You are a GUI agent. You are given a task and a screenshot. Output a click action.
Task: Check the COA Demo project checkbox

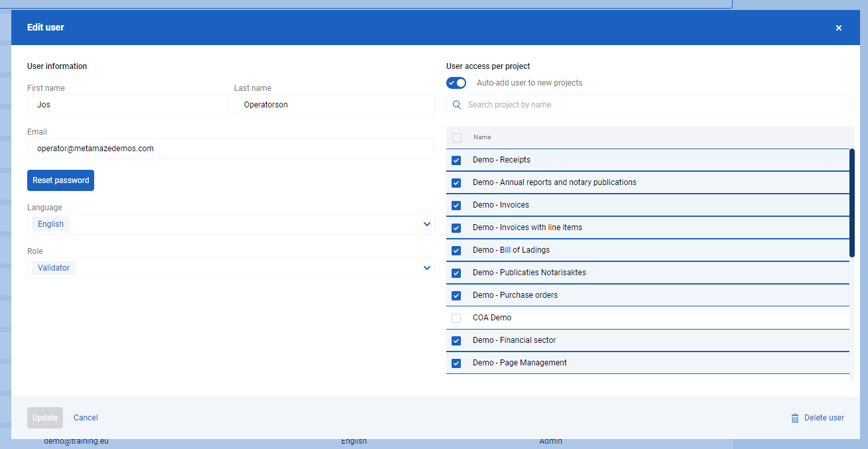pos(456,318)
